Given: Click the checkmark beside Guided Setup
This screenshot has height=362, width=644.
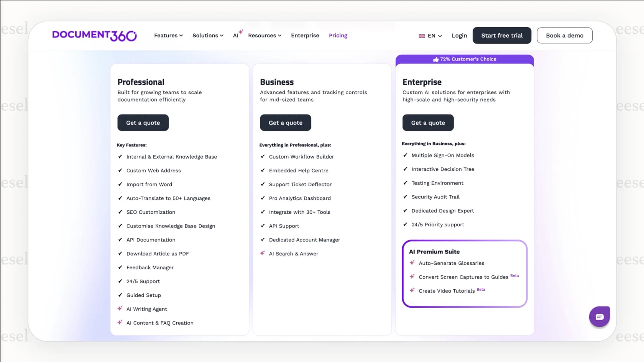Looking at the screenshot, I should click(x=120, y=295).
